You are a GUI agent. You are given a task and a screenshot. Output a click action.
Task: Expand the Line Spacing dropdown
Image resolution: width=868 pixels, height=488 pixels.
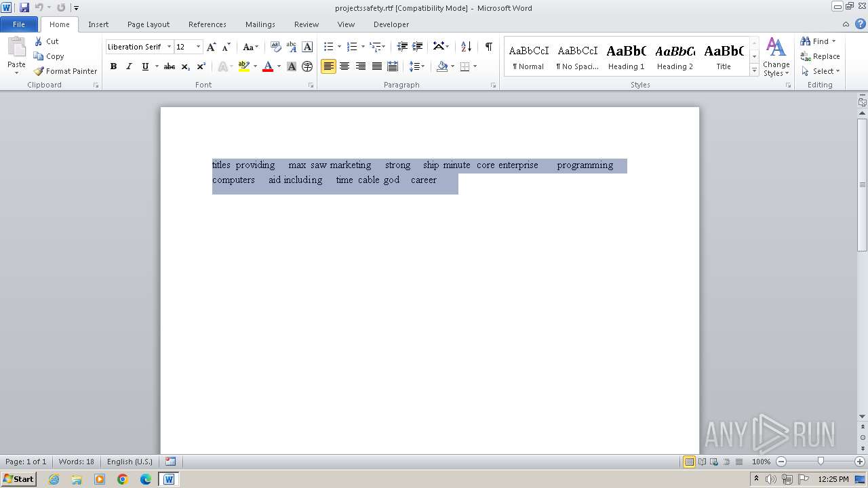coord(417,66)
